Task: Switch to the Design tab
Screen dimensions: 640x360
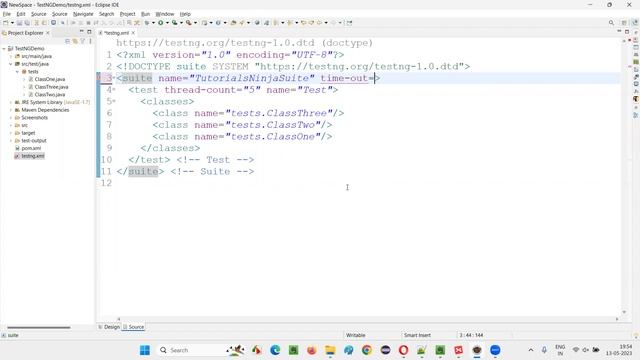Action: (109, 327)
